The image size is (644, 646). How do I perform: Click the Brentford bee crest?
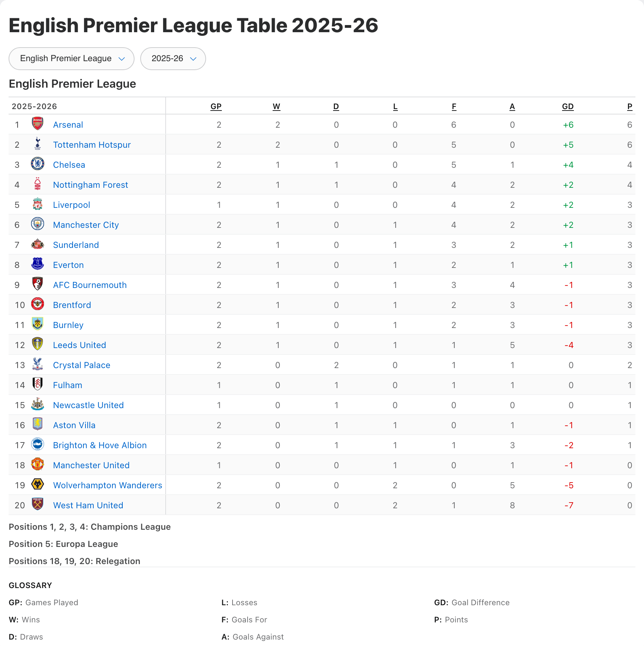38,304
